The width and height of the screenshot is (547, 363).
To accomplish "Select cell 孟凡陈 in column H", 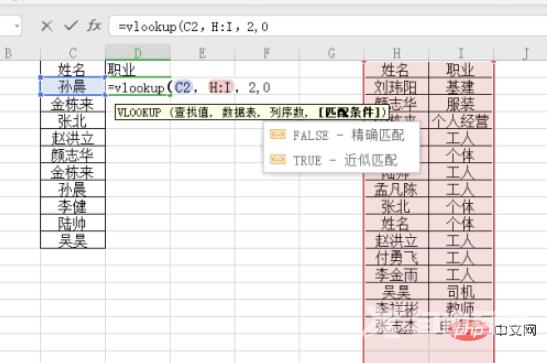I will (x=396, y=189).
